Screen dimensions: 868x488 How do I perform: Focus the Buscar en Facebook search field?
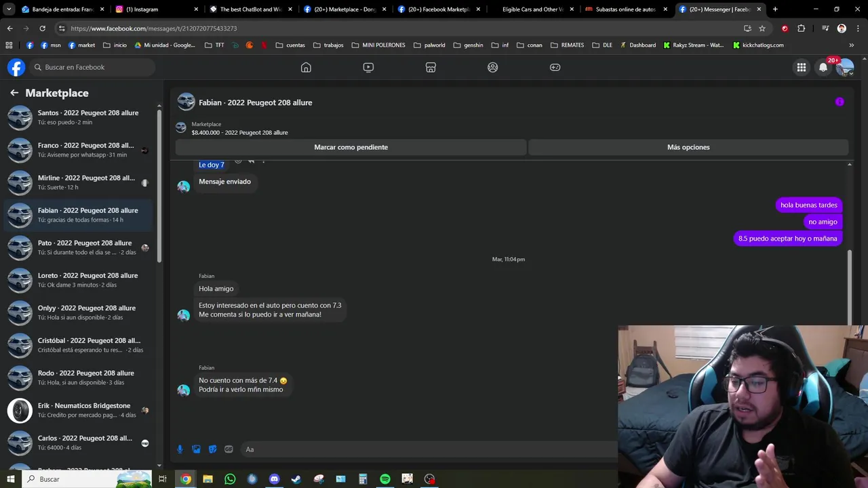[93, 67]
